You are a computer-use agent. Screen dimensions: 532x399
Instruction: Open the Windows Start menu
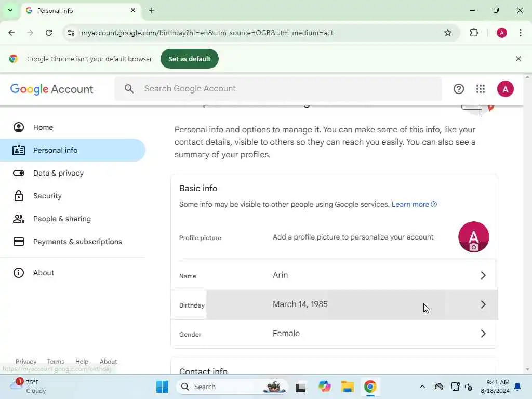[x=162, y=387]
